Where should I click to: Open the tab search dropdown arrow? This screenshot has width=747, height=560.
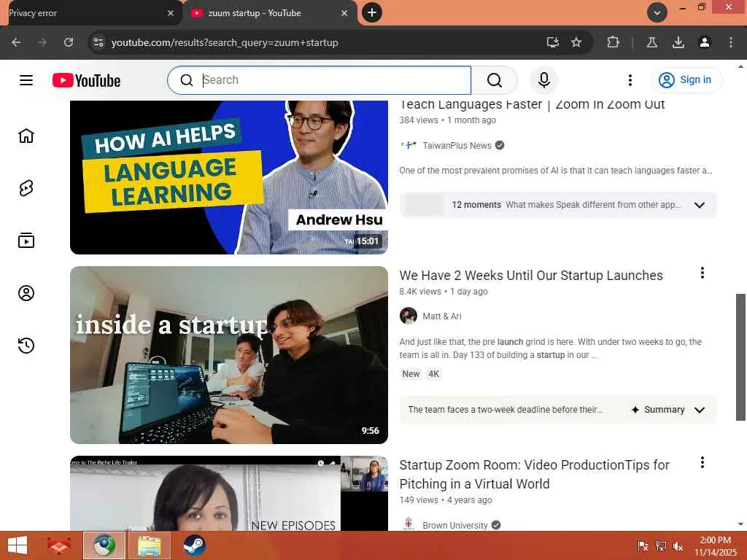click(657, 13)
